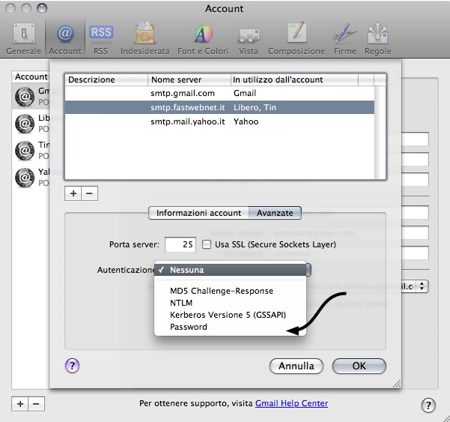Open the Generale preferences pane
450x422 pixels.
tap(24, 39)
